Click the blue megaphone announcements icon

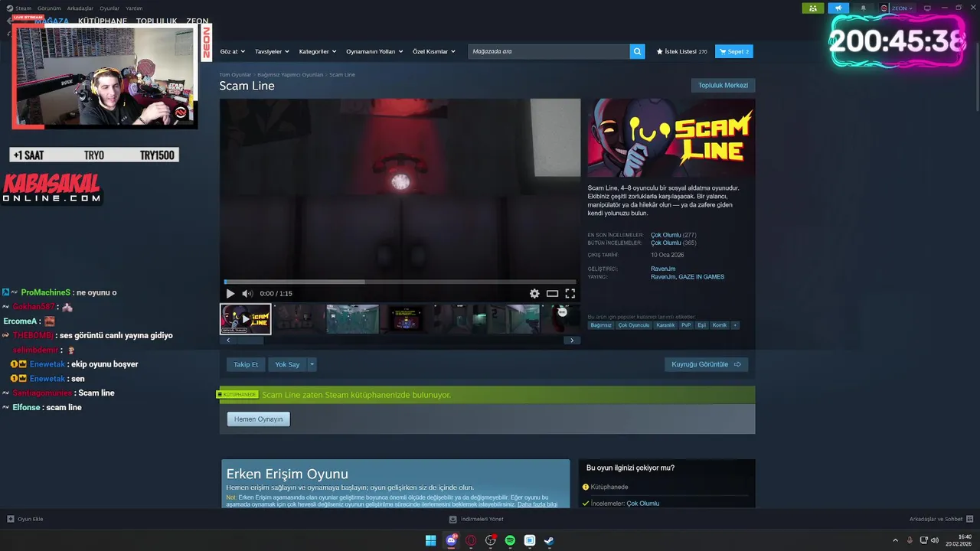[x=838, y=8]
